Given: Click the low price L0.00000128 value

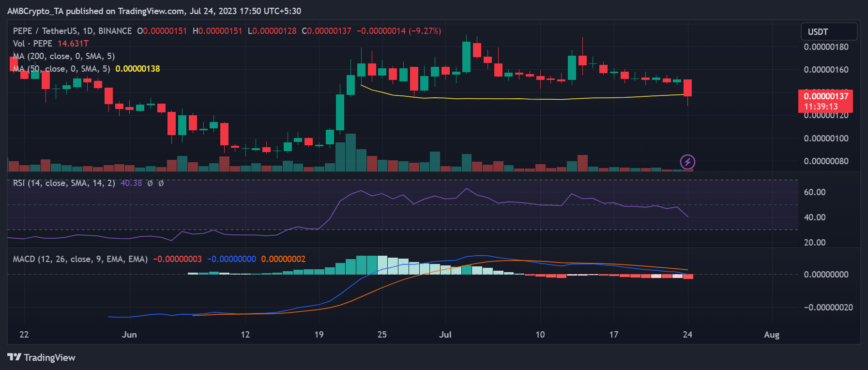Looking at the screenshot, I should coord(272,31).
